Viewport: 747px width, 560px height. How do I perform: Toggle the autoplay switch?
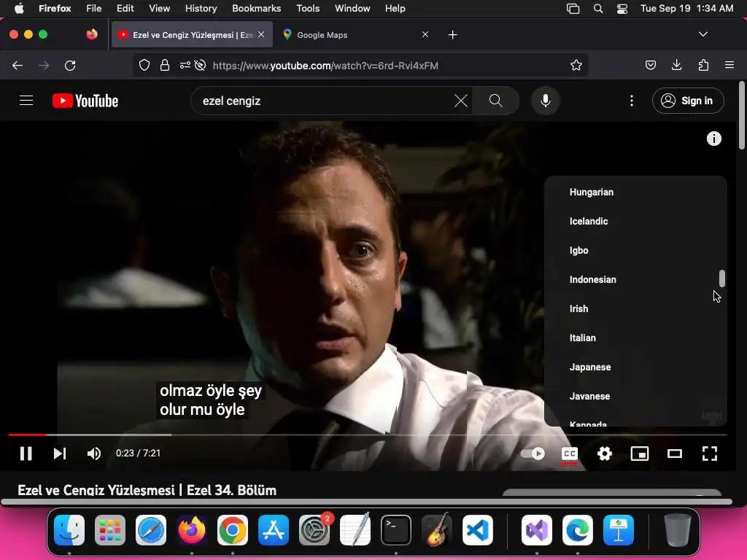click(533, 454)
